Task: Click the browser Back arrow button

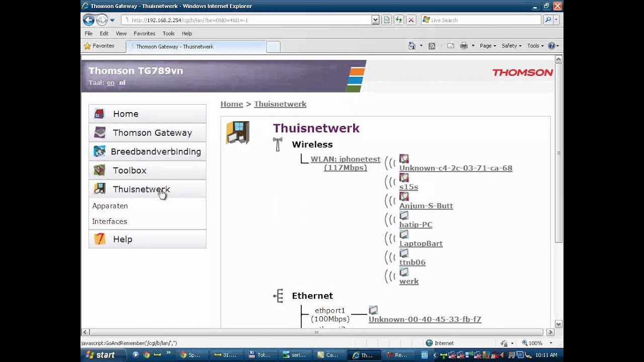Action: [89, 20]
